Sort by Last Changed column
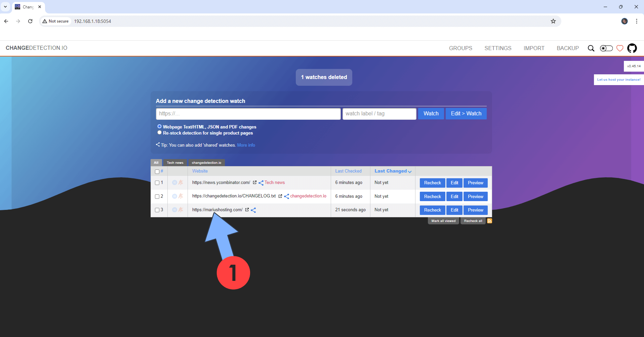 pos(393,171)
